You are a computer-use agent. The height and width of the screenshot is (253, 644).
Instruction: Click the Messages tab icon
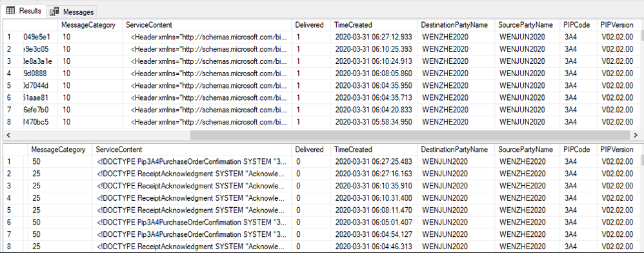(54, 12)
